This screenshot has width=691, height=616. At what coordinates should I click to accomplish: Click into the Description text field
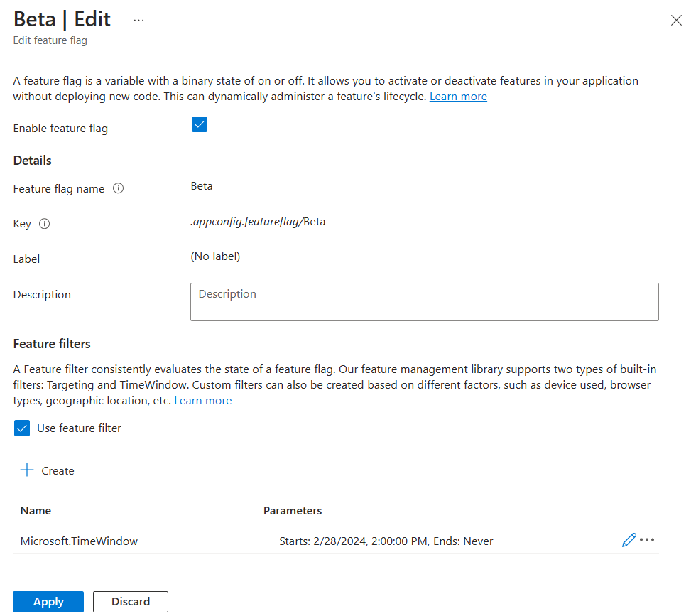(424, 302)
